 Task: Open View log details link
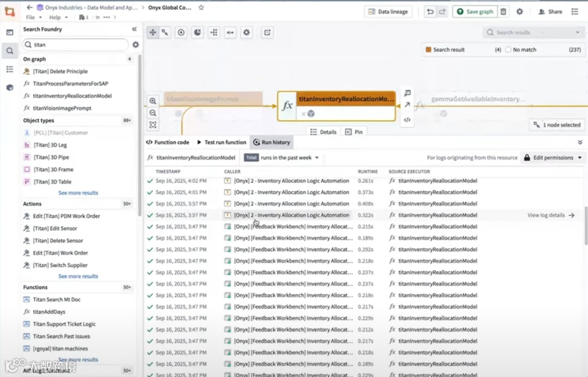tap(550, 215)
